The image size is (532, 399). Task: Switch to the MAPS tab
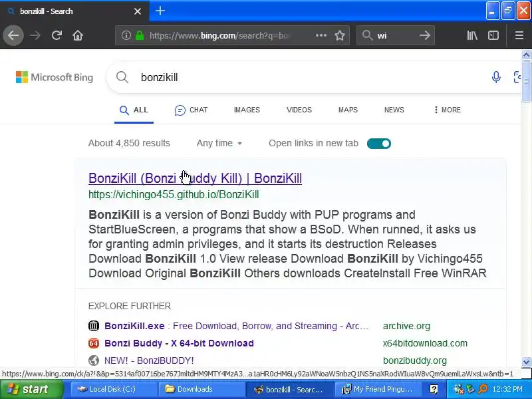[x=348, y=110]
